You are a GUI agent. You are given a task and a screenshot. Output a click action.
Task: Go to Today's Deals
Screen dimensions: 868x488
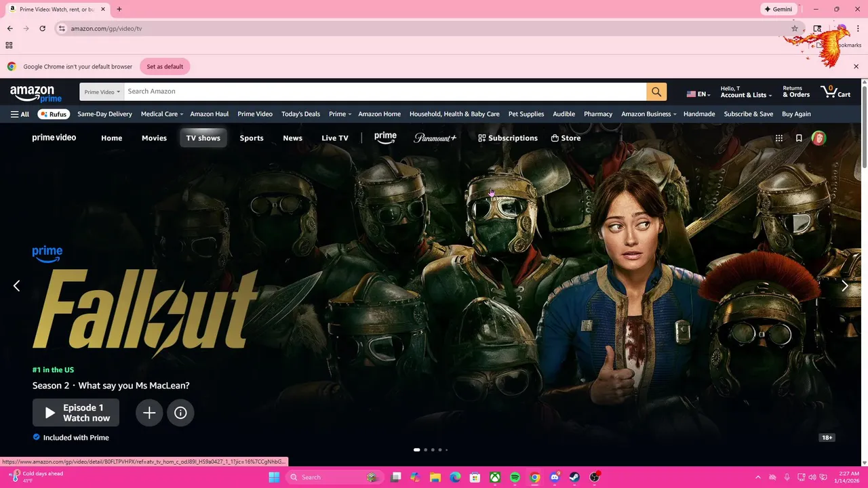click(300, 114)
